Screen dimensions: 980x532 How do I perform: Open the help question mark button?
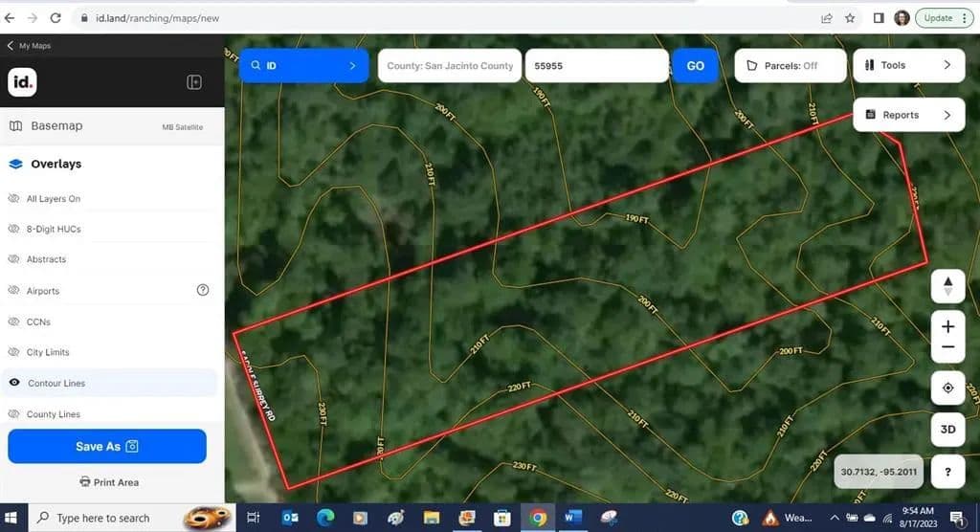click(x=947, y=471)
